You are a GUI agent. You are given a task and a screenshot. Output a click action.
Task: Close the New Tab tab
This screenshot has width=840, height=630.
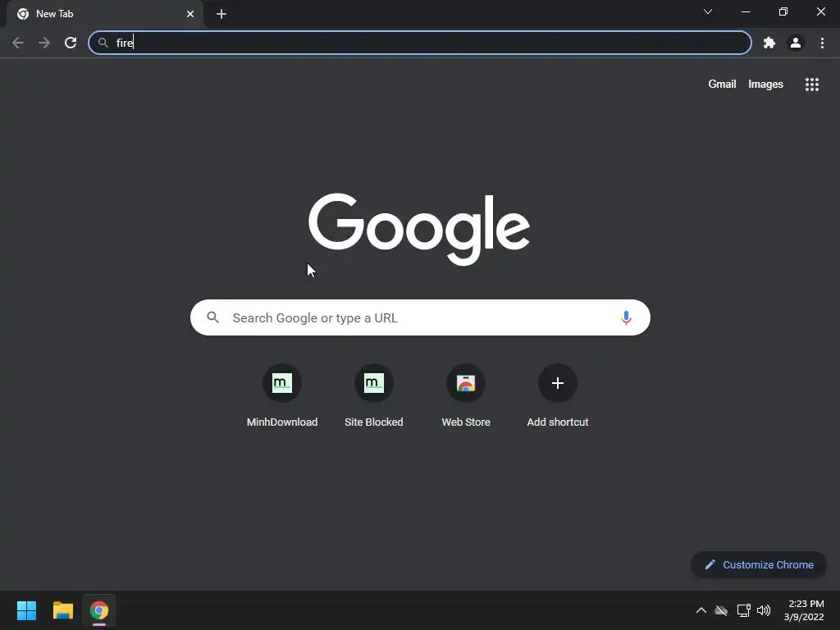pos(190,14)
